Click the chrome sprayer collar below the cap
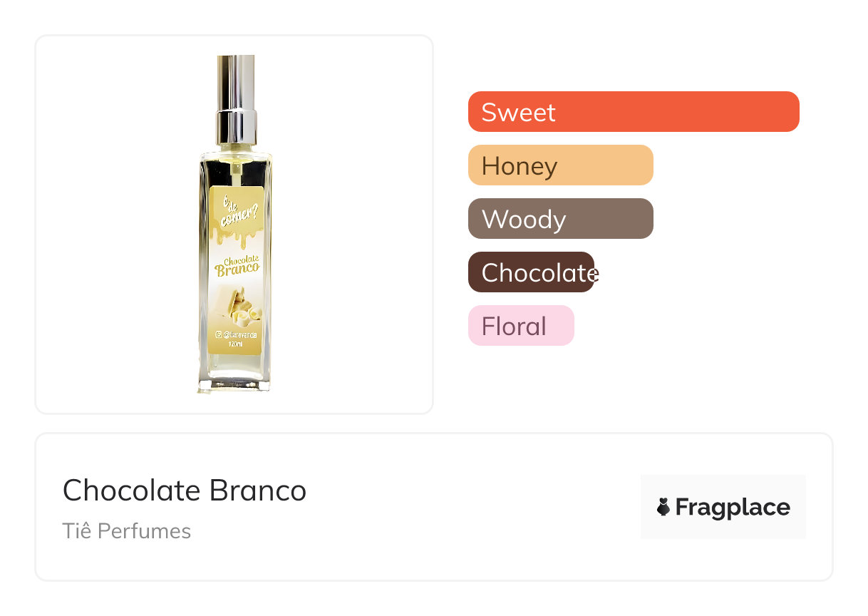 (234, 124)
